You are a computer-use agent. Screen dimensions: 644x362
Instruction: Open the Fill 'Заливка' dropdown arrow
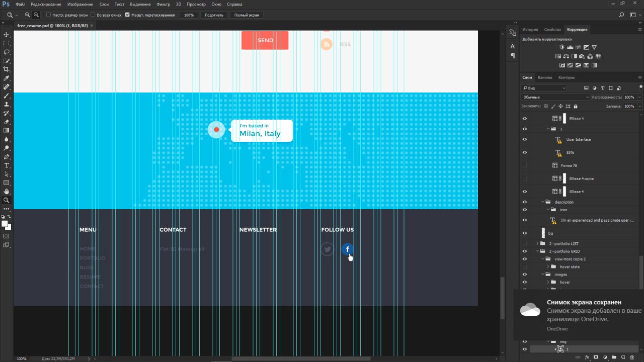(640, 106)
